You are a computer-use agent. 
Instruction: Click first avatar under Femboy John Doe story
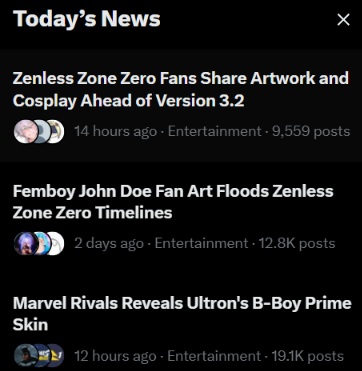pyautogui.click(x=25, y=244)
